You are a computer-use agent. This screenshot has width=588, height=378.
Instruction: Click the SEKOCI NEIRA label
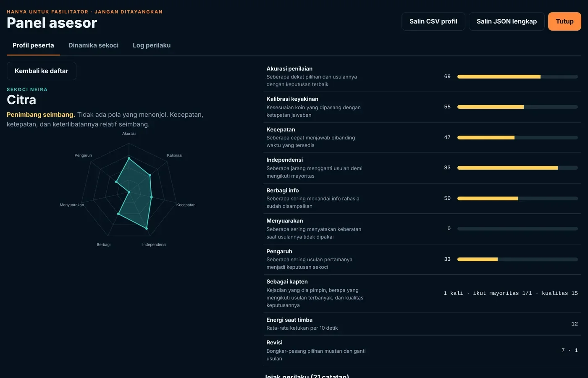[x=27, y=89]
